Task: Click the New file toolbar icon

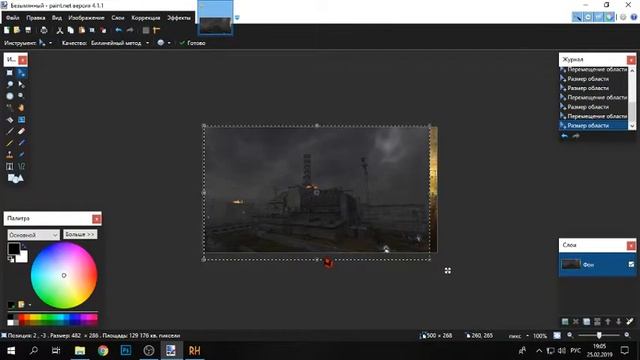Action: [7, 30]
